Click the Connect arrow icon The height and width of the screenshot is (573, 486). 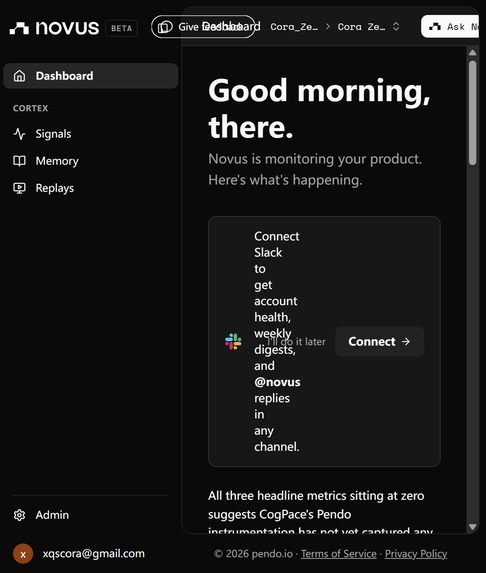[x=406, y=341]
